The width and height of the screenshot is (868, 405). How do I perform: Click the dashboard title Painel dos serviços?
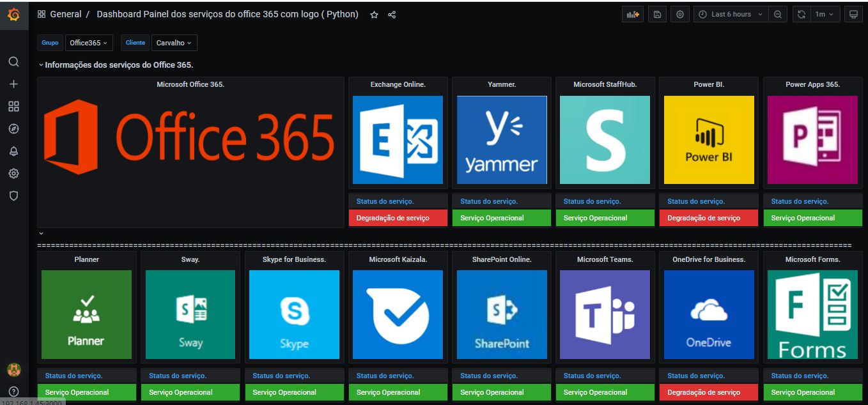(228, 14)
